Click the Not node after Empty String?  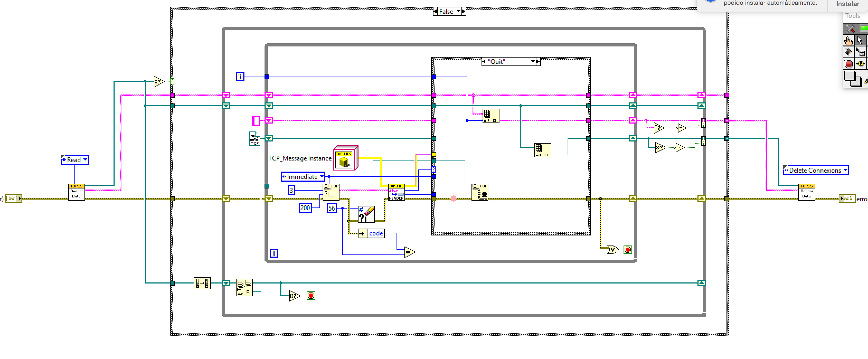coord(682,128)
